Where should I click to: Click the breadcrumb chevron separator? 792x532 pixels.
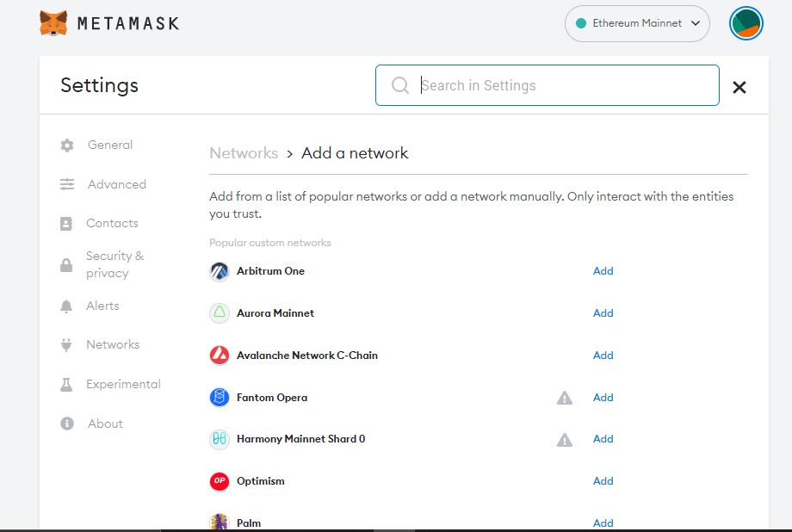pyautogui.click(x=290, y=154)
